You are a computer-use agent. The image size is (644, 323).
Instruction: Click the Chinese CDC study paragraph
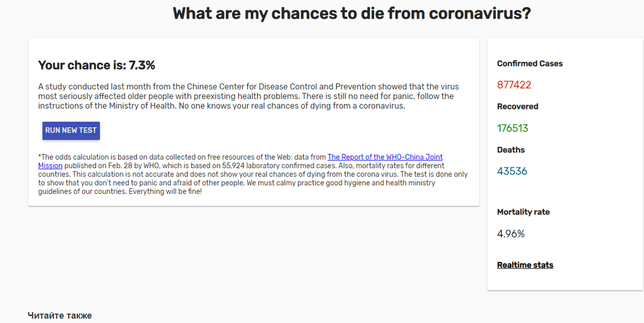248,96
